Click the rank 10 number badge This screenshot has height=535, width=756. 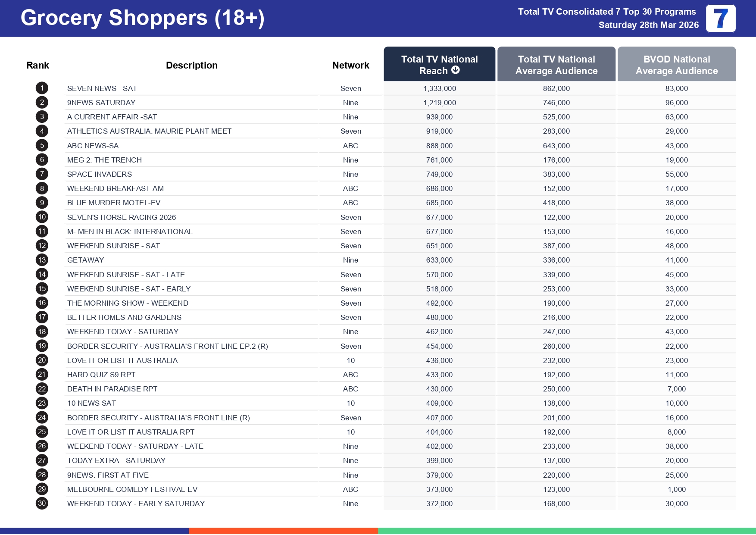coord(42,217)
